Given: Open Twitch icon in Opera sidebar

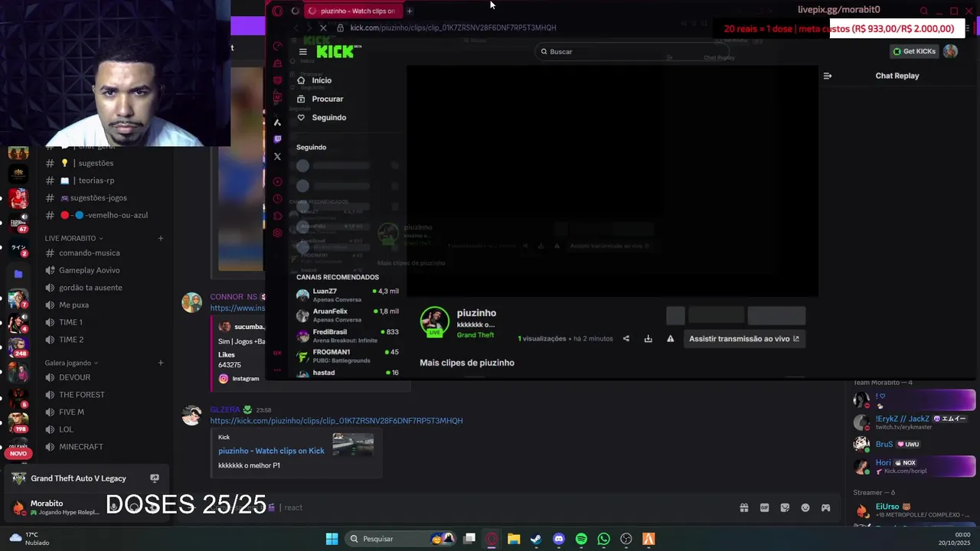Looking at the screenshot, I should tap(277, 139).
